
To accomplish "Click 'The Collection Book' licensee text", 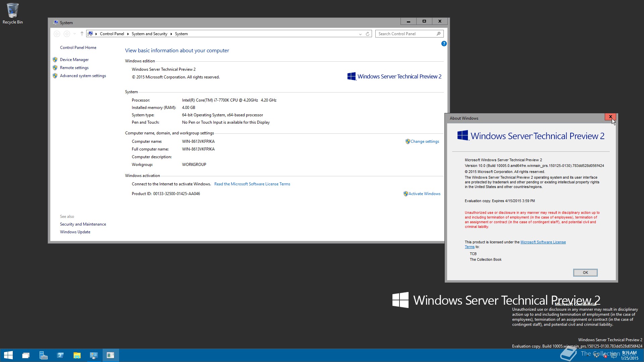I will tap(486, 259).
